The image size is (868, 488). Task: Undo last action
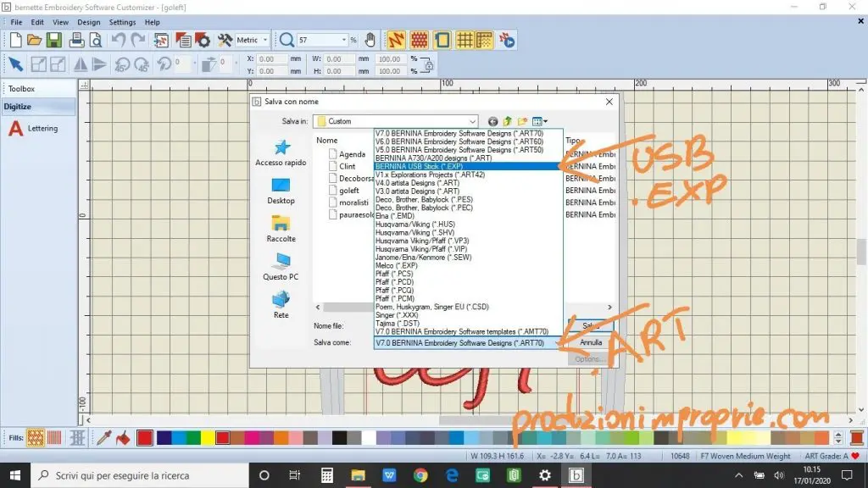tap(118, 40)
